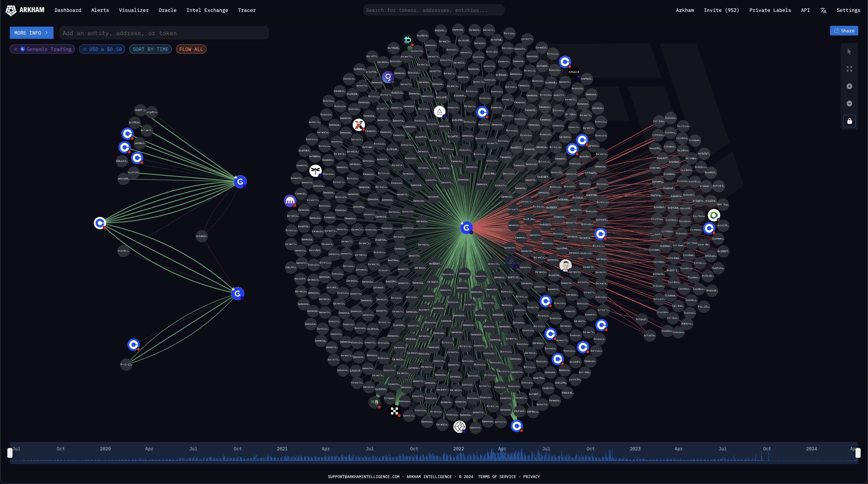Zoom out with the minus icon
Image resolution: width=868 pixels, height=484 pixels.
[x=849, y=103]
